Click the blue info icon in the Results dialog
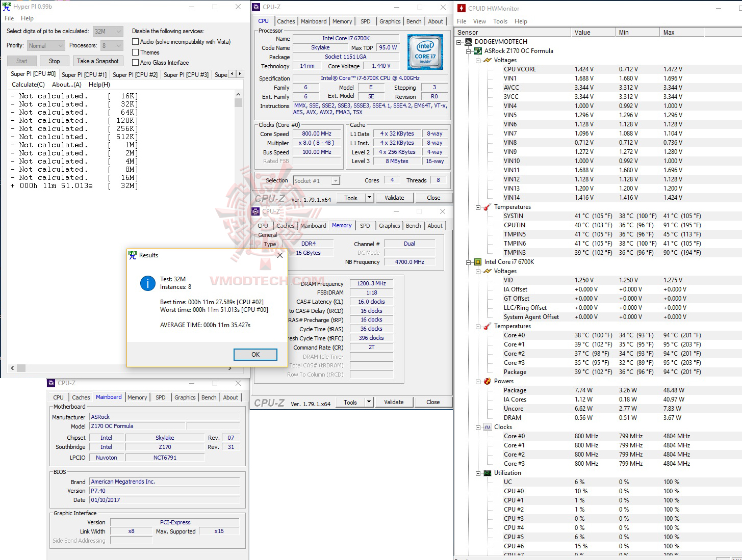 (x=148, y=283)
